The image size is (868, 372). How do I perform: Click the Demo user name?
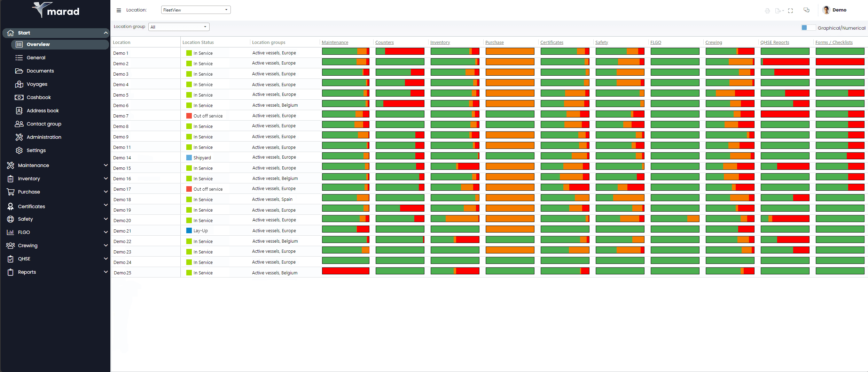[839, 10]
